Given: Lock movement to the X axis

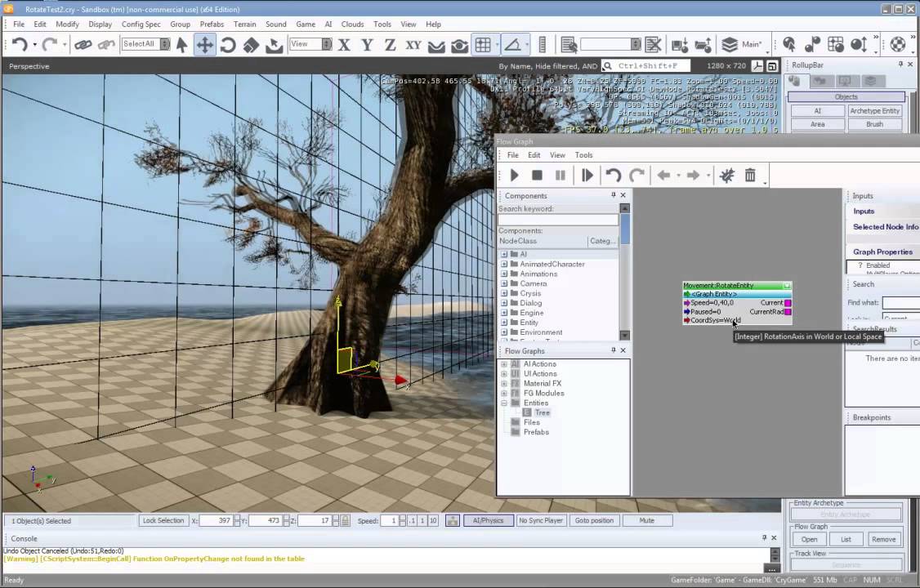Looking at the screenshot, I should pyautogui.click(x=345, y=45).
